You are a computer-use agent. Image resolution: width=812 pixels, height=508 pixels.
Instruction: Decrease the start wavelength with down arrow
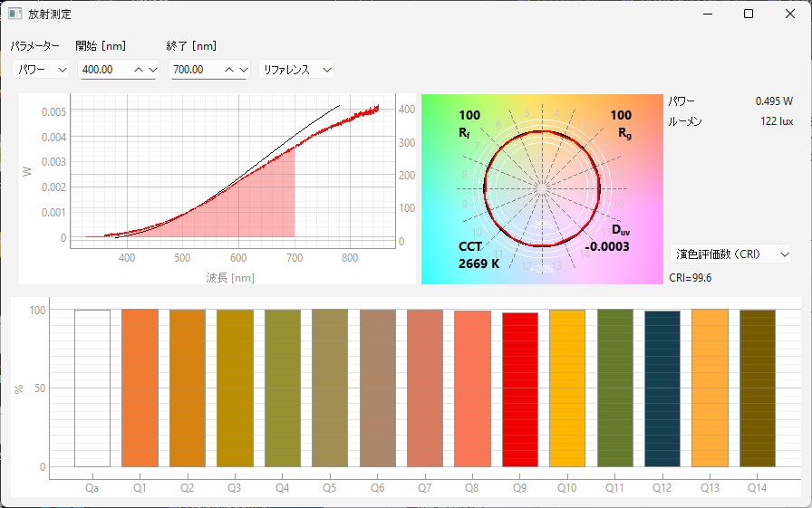[151, 70]
